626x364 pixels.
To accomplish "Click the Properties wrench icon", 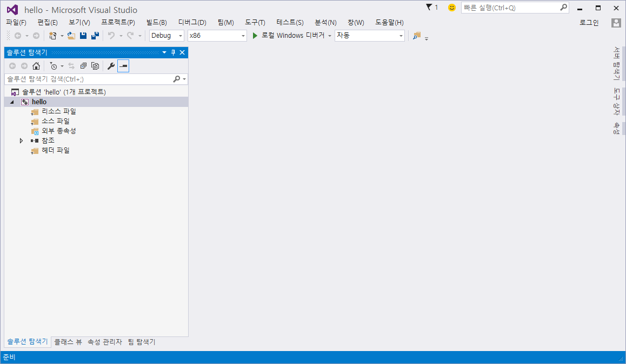I will pos(111,66).
